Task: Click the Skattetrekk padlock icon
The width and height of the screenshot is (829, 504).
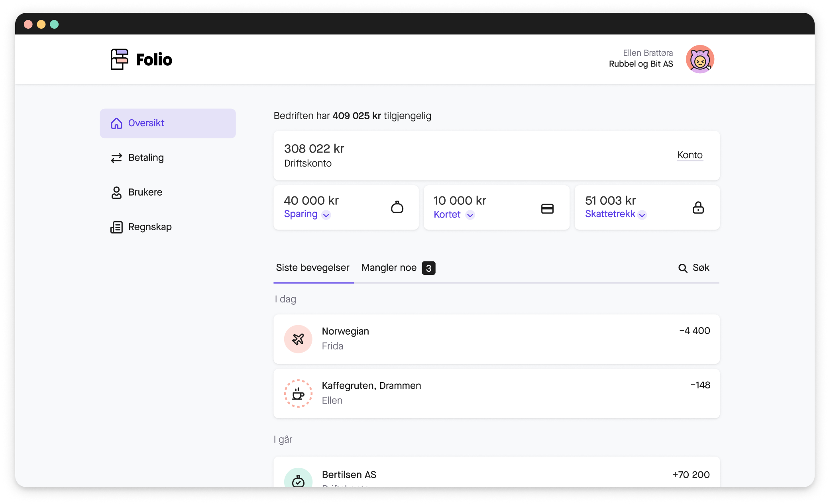Action: click(x=698, y=208)
